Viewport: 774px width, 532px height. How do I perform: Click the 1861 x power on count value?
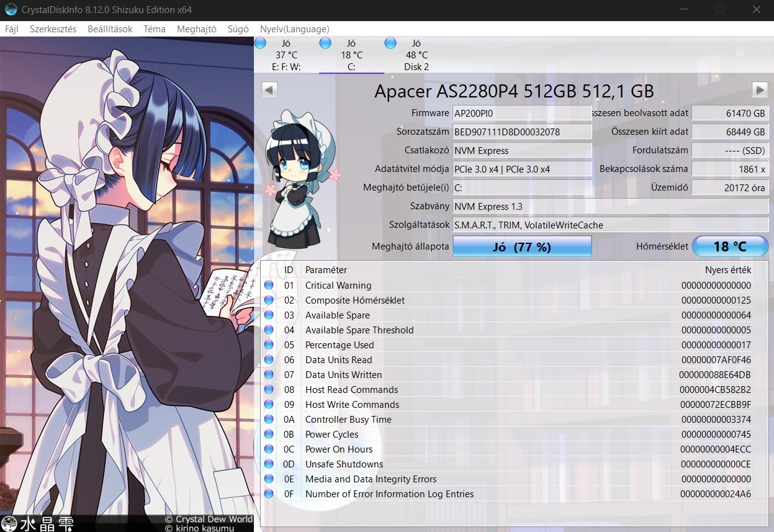(x=730, y=169)
